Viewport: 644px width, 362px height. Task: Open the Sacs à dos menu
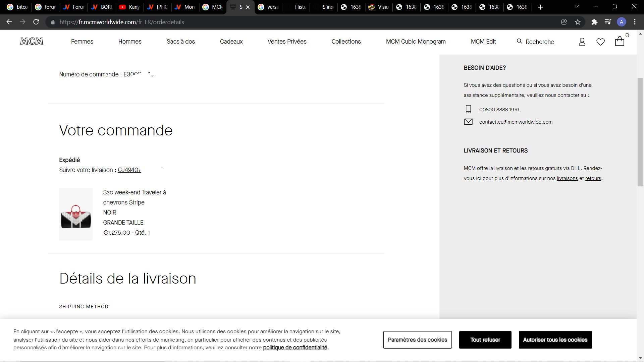tap(181, 42)
